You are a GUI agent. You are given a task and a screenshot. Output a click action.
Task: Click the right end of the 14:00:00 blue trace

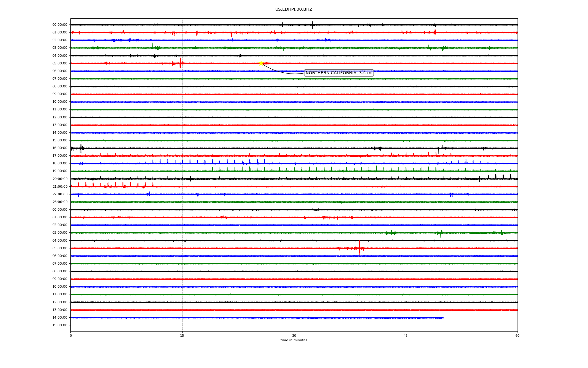pos(443,318)
